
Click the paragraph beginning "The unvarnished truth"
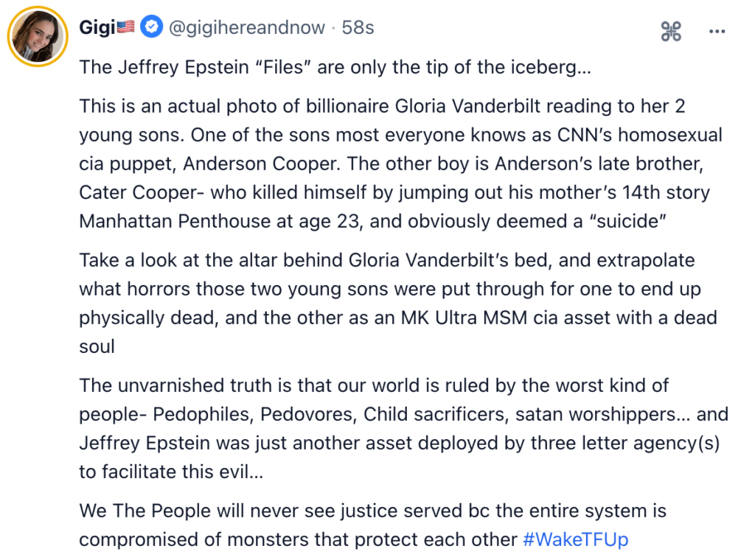click(x=398, y=428)
